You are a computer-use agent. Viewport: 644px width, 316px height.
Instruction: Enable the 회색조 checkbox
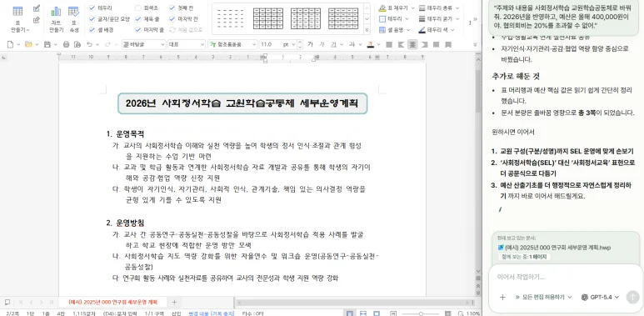[x=138, y=8]
